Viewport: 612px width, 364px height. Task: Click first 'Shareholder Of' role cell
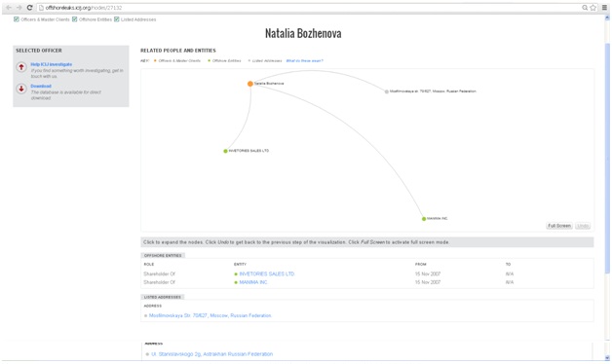(159, 274)
